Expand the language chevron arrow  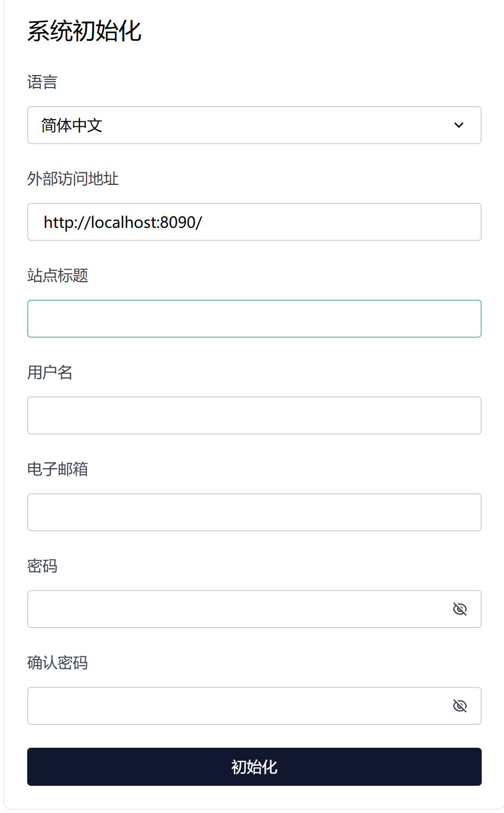458,125
